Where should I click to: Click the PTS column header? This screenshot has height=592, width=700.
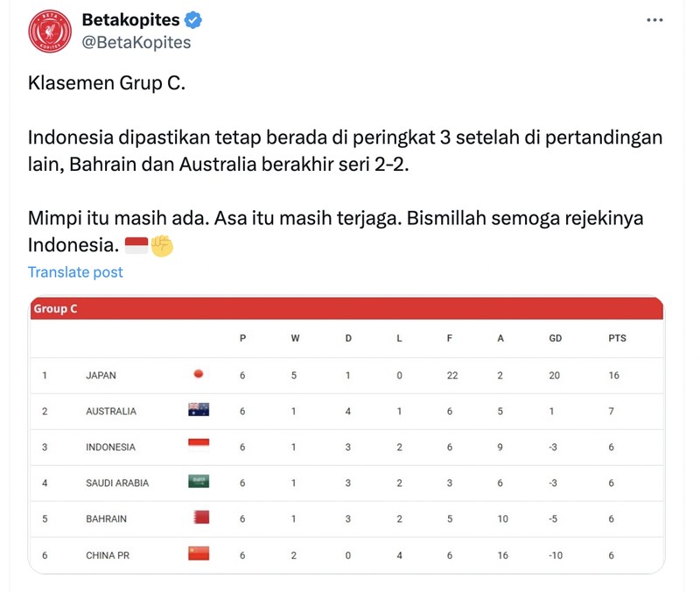coord(616,337)
